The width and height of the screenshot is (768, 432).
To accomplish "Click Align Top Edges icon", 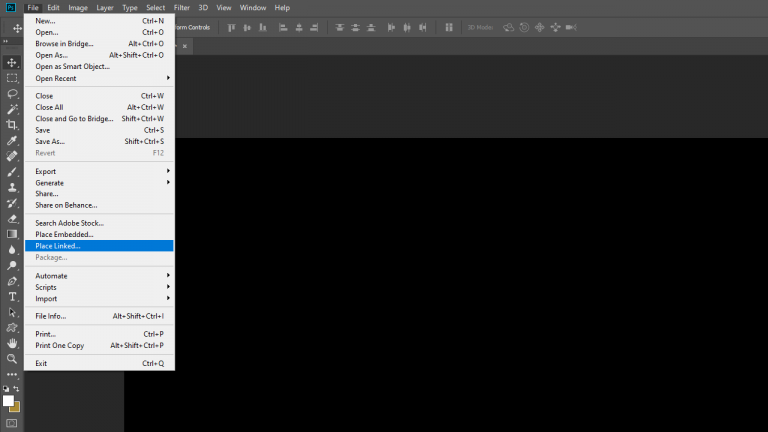I will (231, 27).
